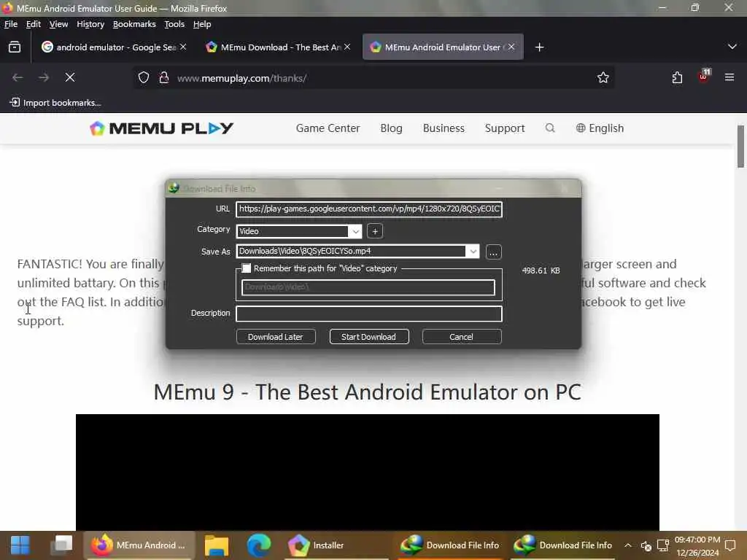Screen dimensions: 747x560
Task: Add new category with plus button
Action: click(375, 231)
